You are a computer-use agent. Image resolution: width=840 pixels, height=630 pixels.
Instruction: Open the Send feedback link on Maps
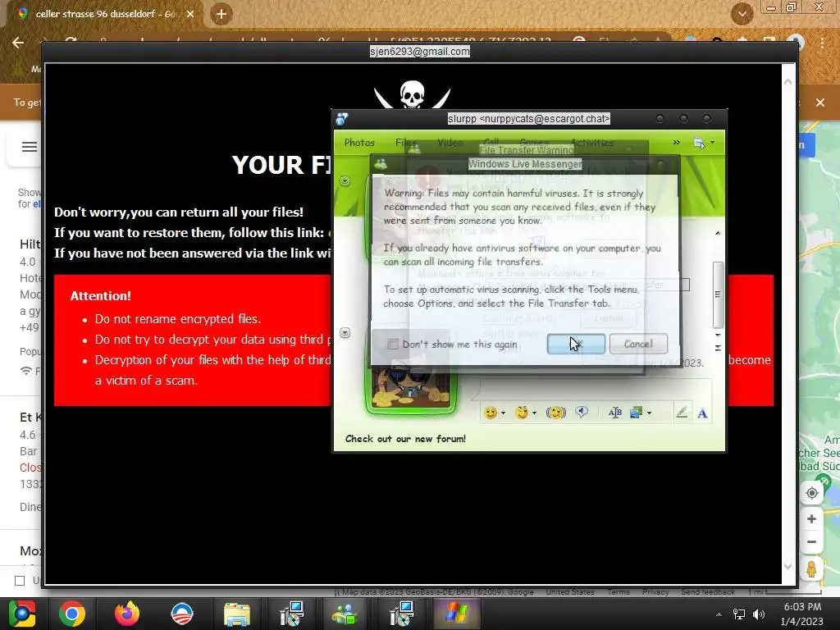708,592
